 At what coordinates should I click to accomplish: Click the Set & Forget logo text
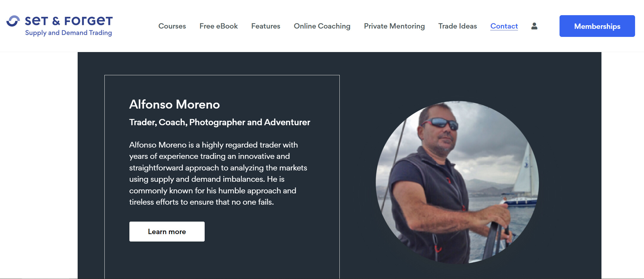pos(69,21)
